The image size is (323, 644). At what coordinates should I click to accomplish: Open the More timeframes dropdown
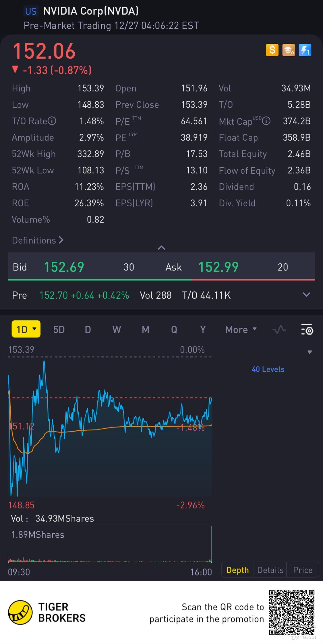point(241,329)
